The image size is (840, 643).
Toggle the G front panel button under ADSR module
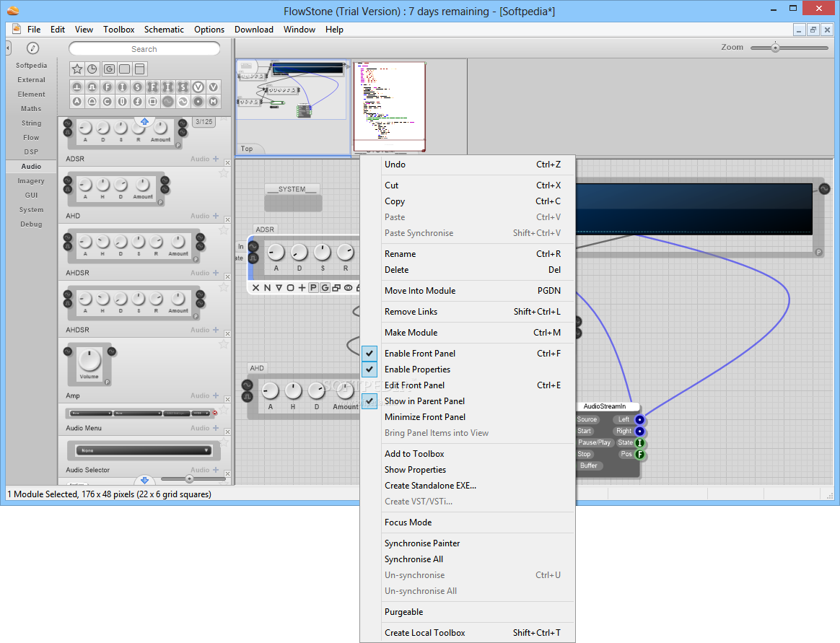click(x=325, y=288)
